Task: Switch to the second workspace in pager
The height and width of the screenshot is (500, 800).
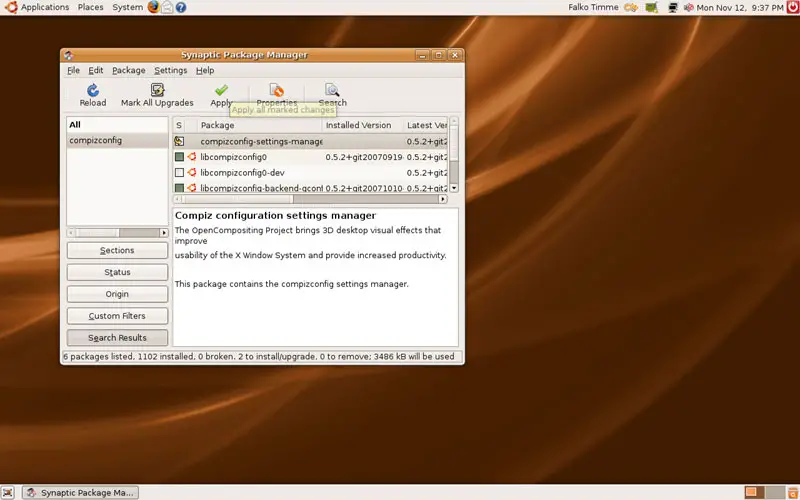Action: 774,492
